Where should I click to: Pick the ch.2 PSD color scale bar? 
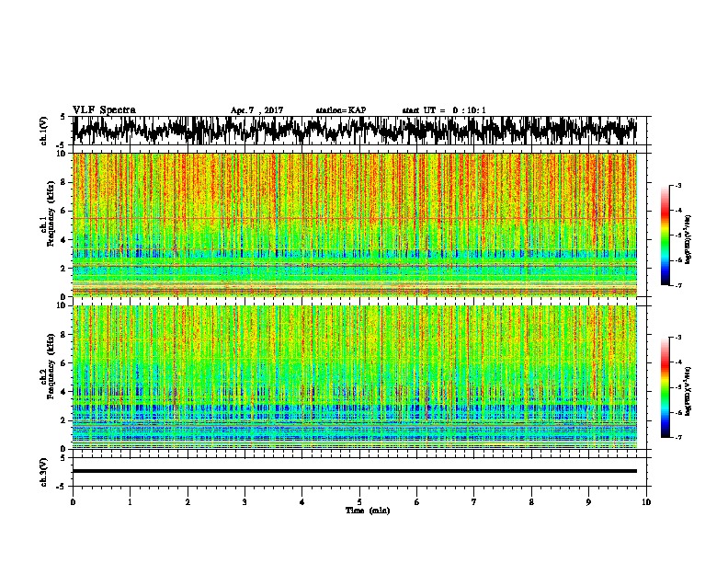tap(665, 387)
